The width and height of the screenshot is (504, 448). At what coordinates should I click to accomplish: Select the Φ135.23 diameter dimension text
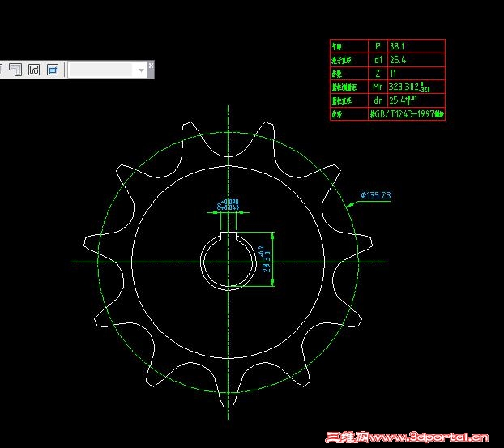(x=376, y=195)
